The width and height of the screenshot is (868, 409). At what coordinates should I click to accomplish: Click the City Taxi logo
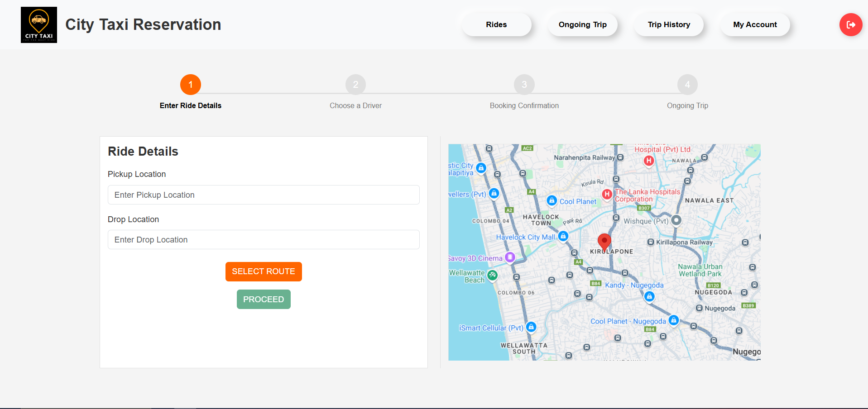coord(39,25)
